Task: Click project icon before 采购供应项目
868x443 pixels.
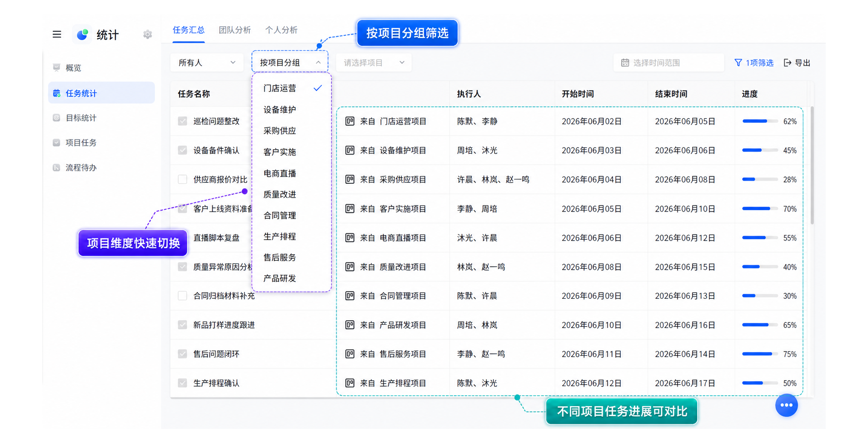Action: [349, 180]
